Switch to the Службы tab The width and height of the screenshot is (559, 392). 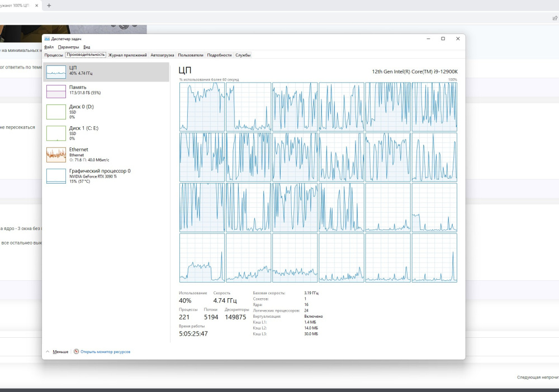[x=243, y=55]
